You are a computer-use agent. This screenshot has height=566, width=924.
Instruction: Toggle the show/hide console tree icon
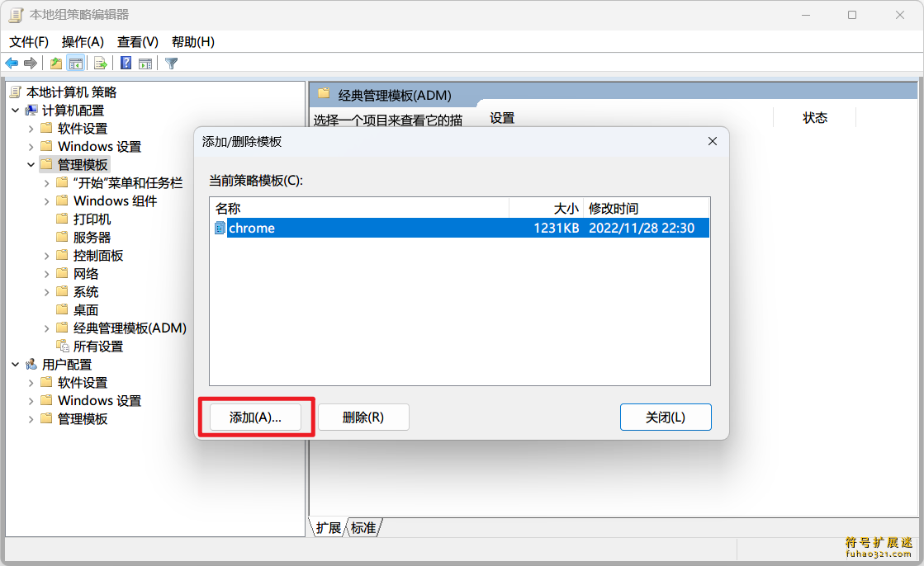75,63
